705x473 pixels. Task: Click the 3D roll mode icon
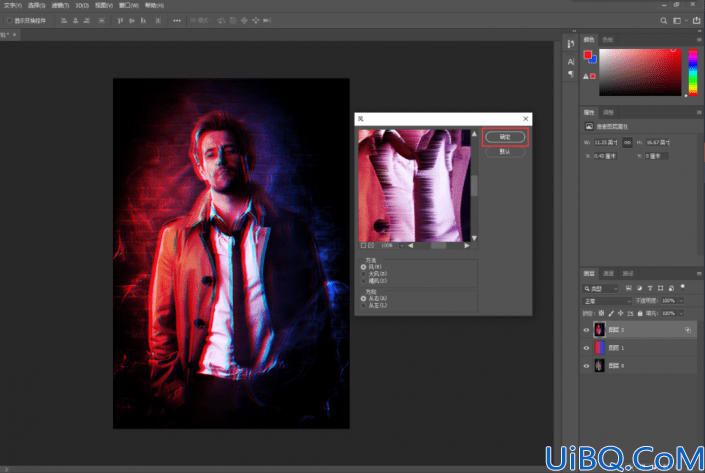tap(233, 21)
